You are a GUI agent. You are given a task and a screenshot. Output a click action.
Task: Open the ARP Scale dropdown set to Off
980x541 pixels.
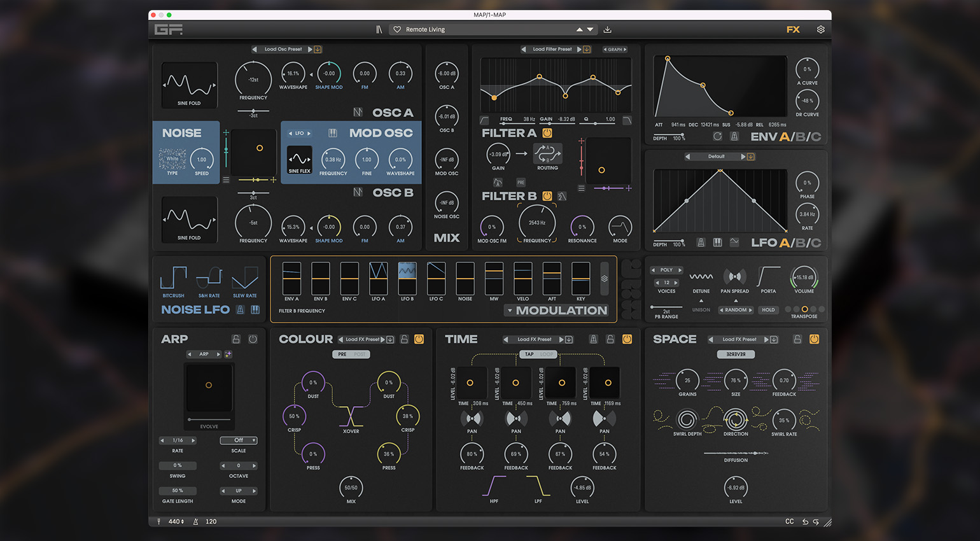pyautogui.click(x=239, y=440)
